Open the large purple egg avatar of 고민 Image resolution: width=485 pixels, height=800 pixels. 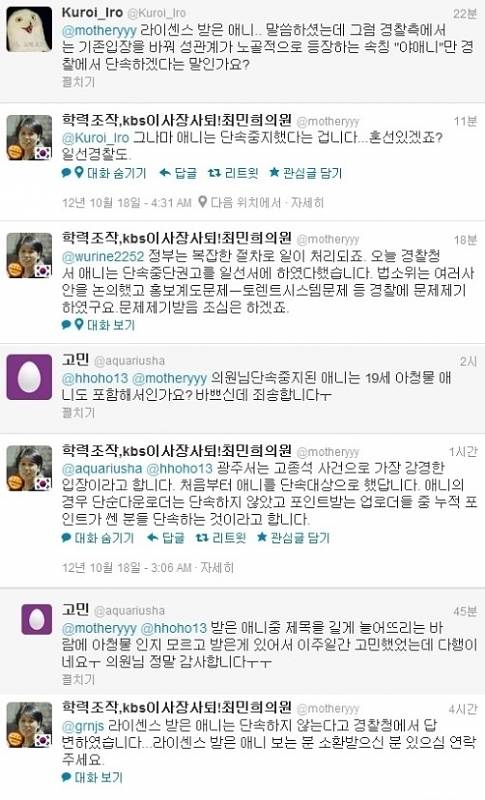(29, 377)
